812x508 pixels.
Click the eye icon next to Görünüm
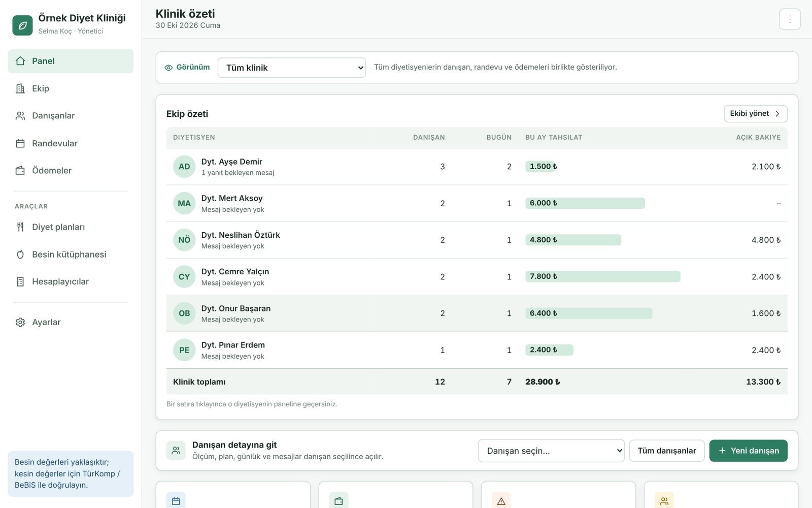click(x=168, y=68)
